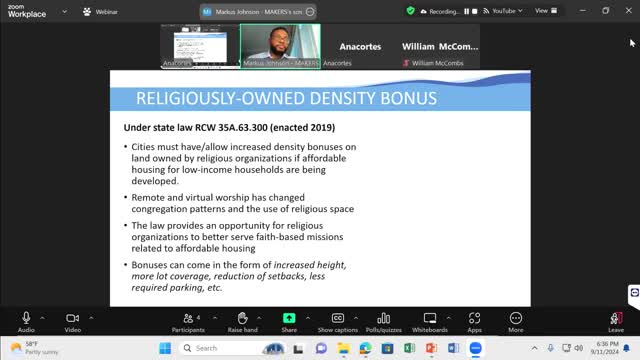Open Excel from taskbar
The image size is (640, 360).
click(409, 348)
